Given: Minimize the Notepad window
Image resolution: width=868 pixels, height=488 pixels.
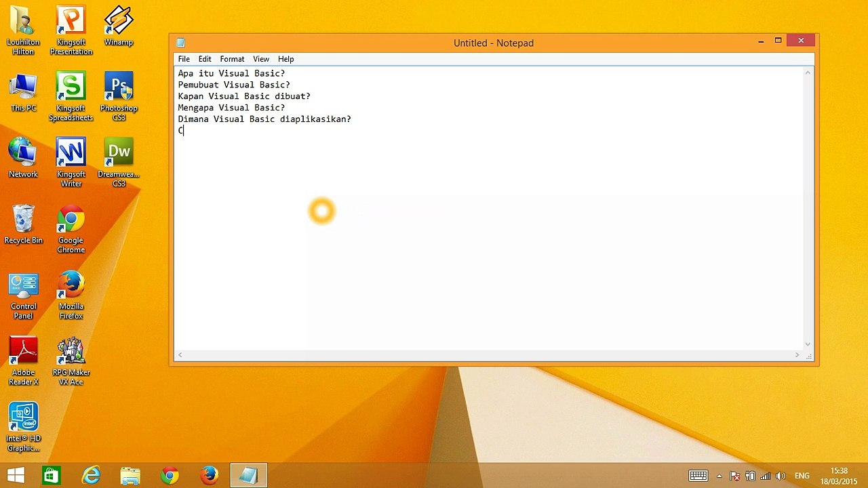Looking at the screenshot, I should click(x=761, y=41).
